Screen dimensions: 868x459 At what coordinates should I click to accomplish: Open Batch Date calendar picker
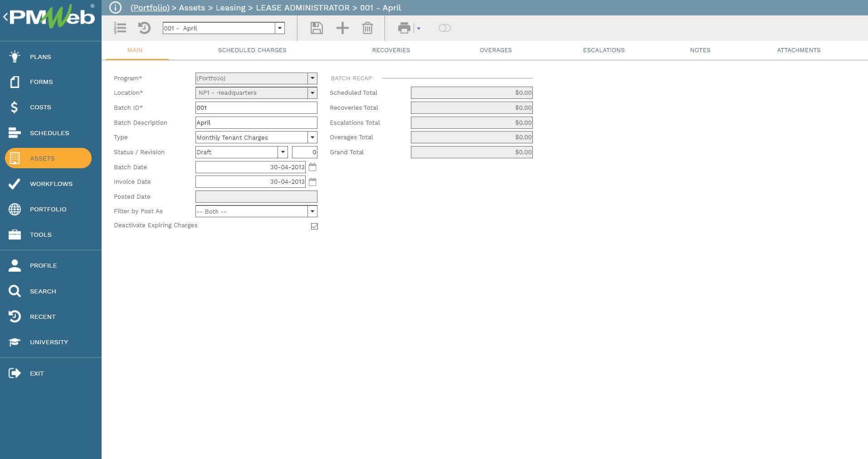pyautogui.click(x=312, y=167)
